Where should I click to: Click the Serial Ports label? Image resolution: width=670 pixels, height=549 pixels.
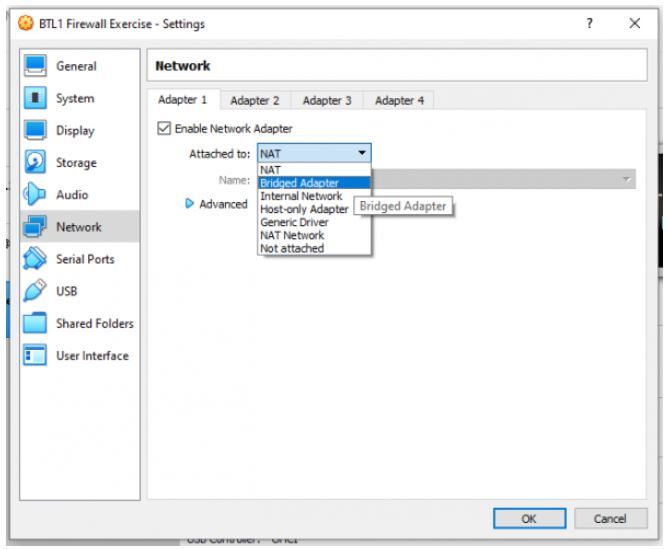pyautogui.click(x=85, y=259)
